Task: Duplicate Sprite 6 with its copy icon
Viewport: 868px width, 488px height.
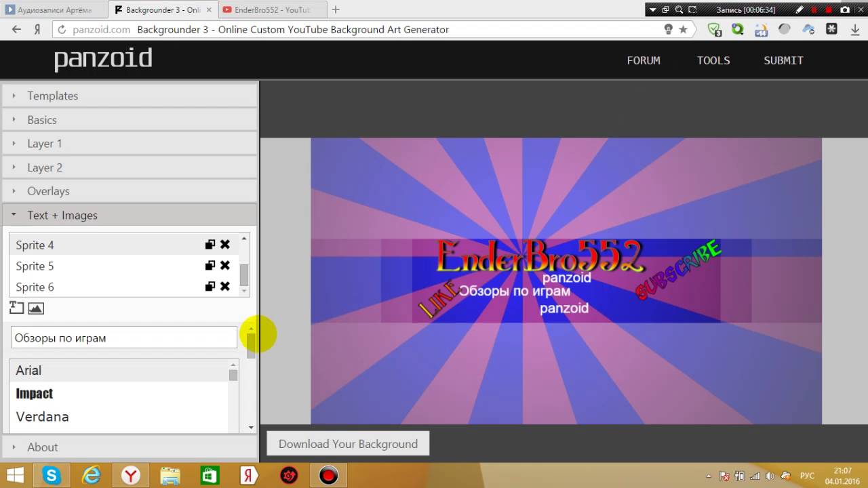Action: coord(210,287)
